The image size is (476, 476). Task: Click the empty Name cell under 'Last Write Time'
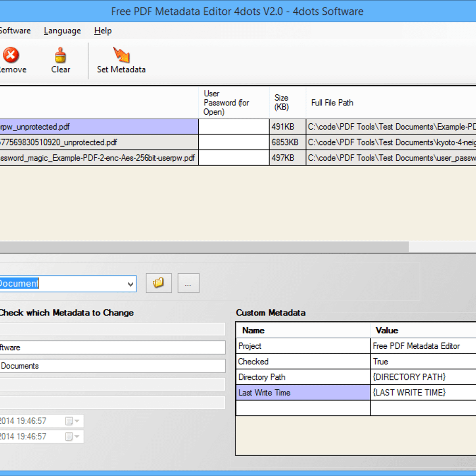click(x=303, y=408)
